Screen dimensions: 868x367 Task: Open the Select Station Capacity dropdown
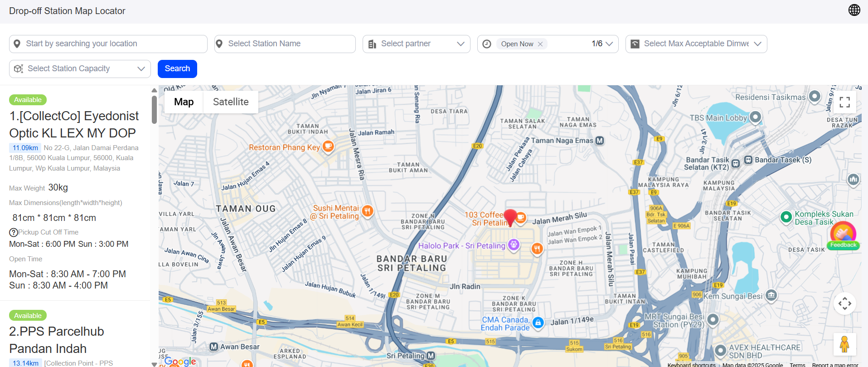(x=80, y=69)
